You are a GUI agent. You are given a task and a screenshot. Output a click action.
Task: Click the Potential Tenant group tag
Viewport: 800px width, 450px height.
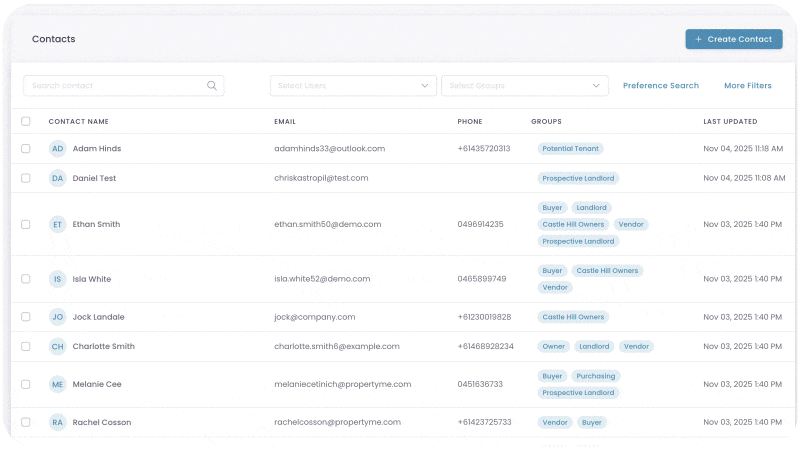(x=570, y=148)
